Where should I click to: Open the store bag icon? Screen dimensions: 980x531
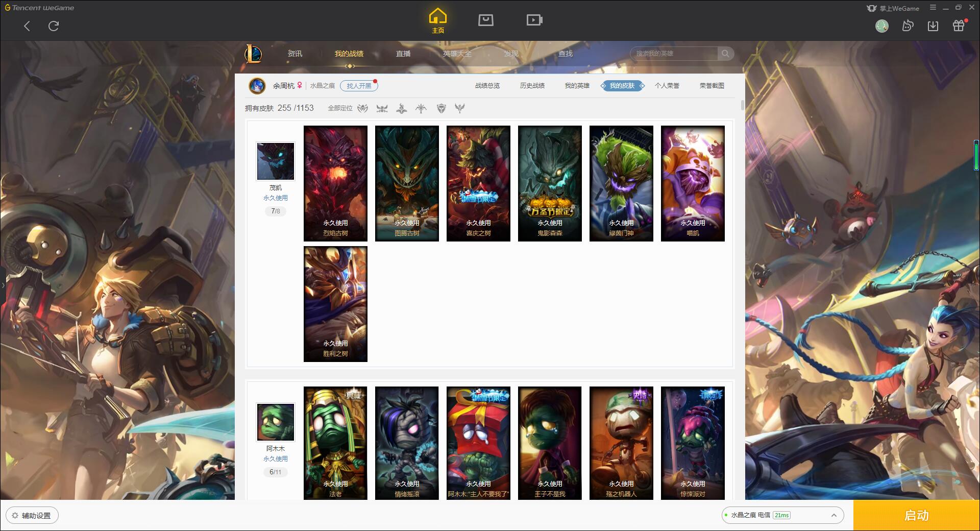[485, 20]
